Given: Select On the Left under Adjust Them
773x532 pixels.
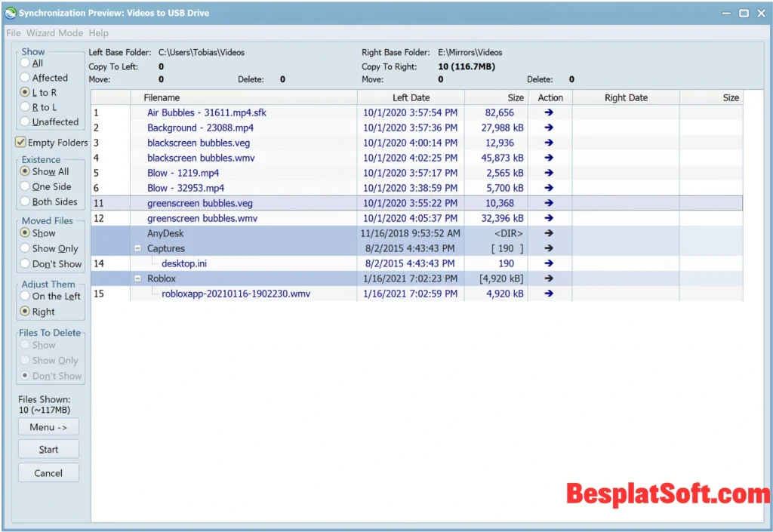Looking at the screenshot, I should tap(26, 297).
